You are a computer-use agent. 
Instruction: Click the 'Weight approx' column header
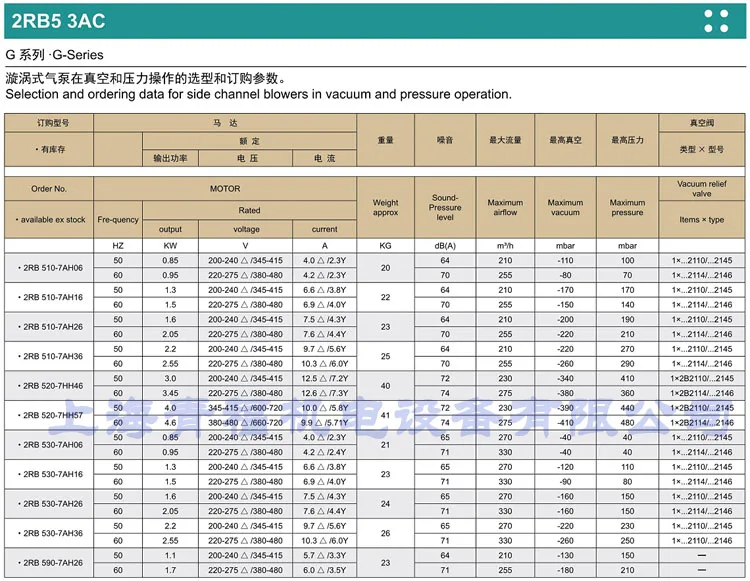click(386, 208)
